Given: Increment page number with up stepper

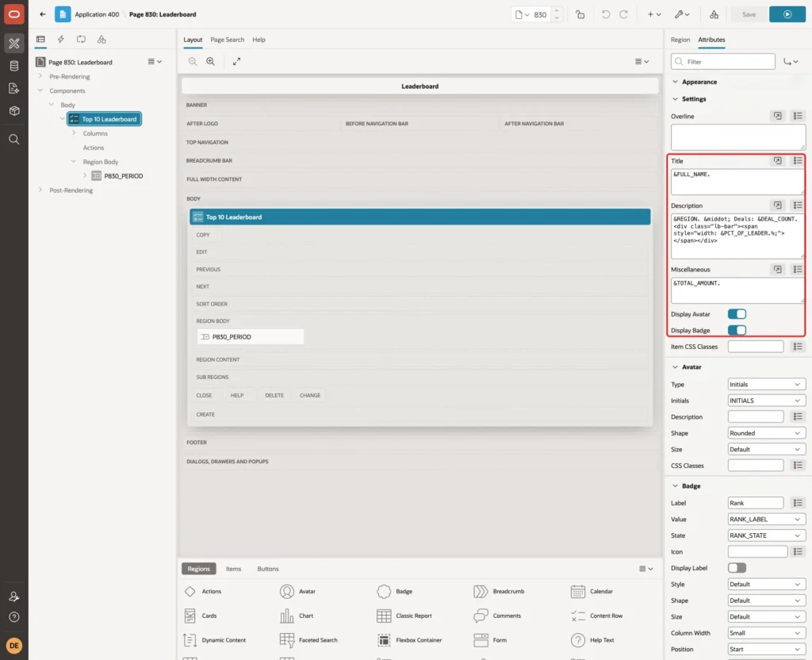Looking at the screenshot, I should pyautogui.click(x=556, y=11).
